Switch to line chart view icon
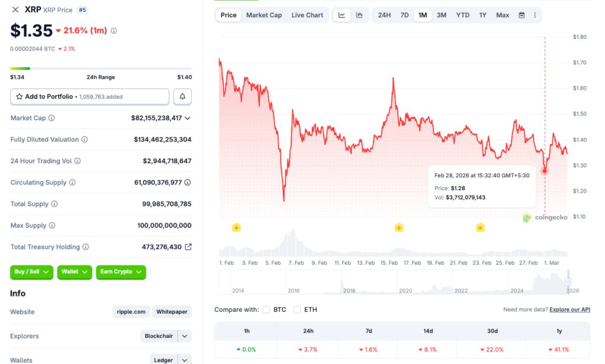Screen dimensions: 605x364 pyautogui.click(x=341, y=15)
